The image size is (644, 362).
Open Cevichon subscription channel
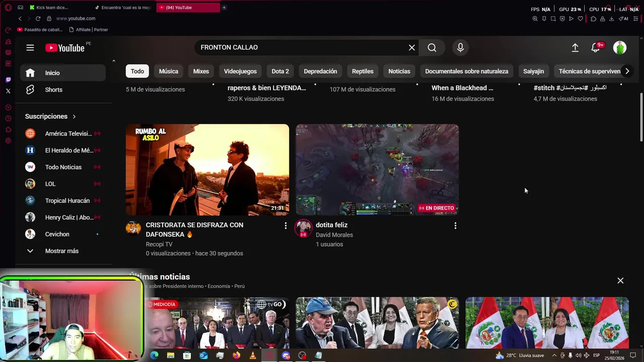pos(63,234)
